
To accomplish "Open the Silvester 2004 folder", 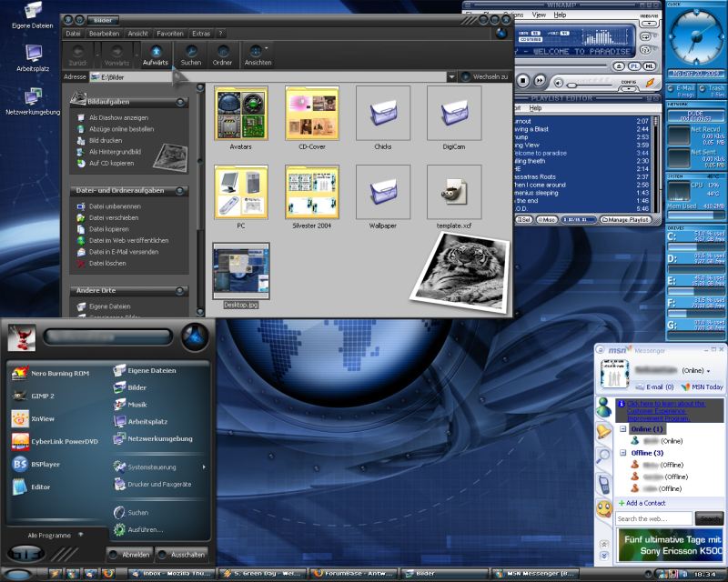I will pos(312,192).
